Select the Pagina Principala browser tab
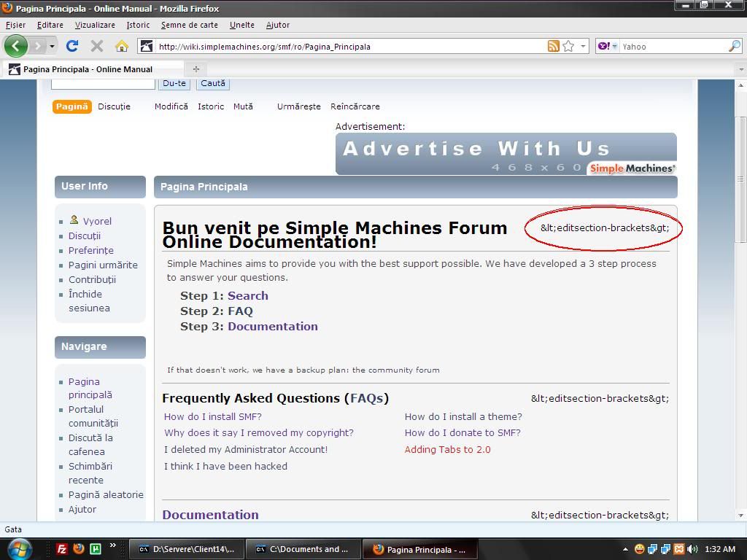 click(x=93, y=69)
